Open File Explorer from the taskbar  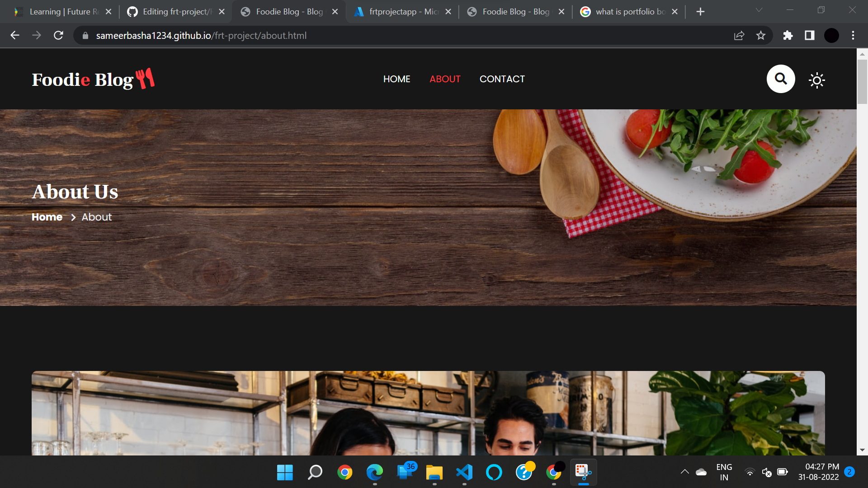coord(434,473)
